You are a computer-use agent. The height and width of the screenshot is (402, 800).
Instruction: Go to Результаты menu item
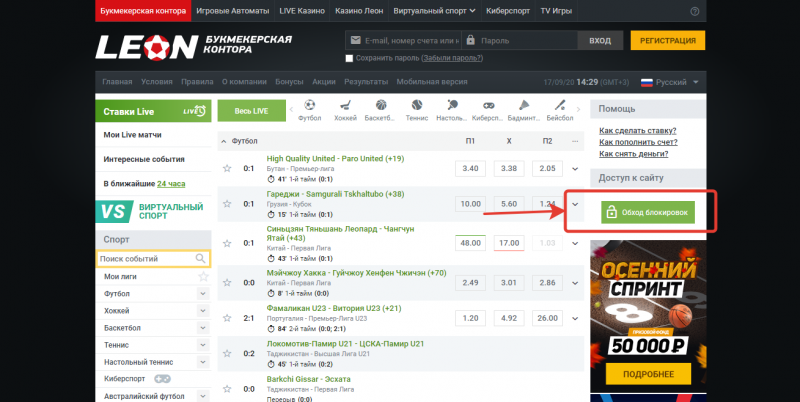point(366,82)
